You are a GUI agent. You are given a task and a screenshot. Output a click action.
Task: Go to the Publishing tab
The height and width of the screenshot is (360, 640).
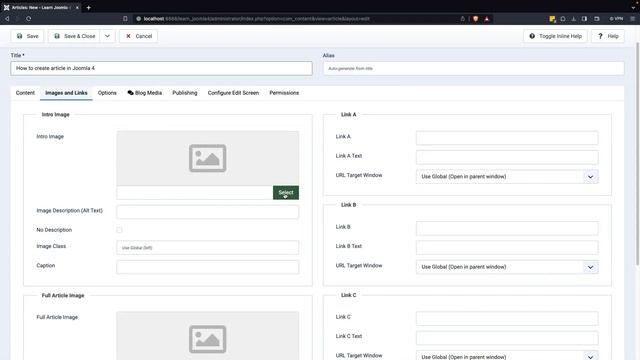pos(184,93)
